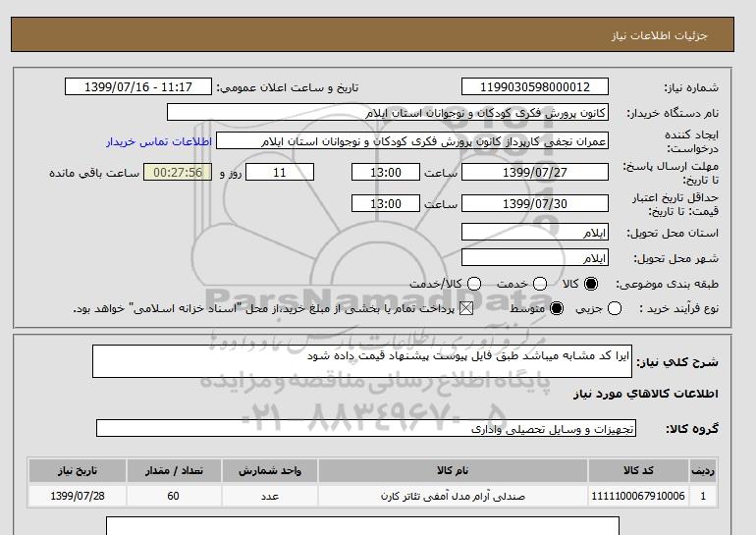This screenshot has width=756, height=535.
Task: Click the تاریخ نیاز column header
Action: click(78, 470)
